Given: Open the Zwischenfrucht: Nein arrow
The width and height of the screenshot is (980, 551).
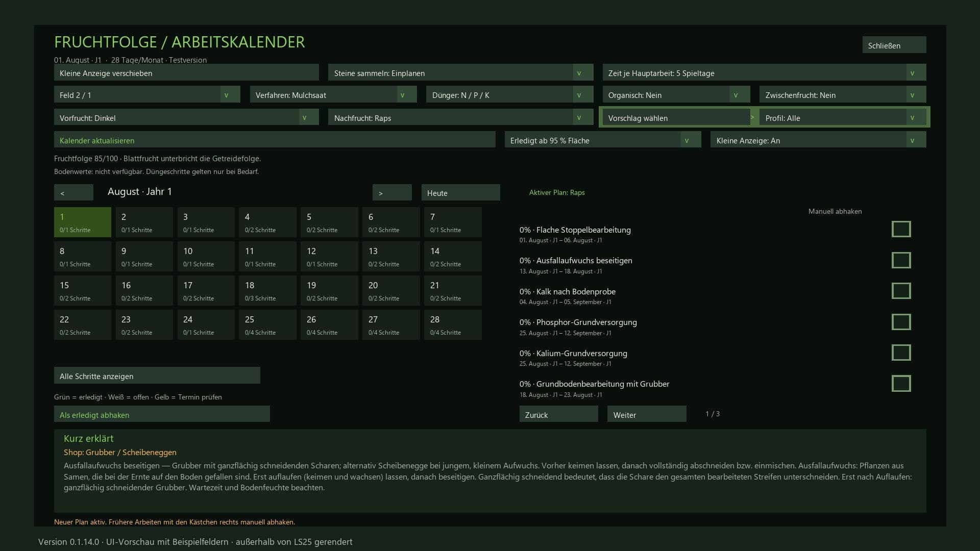Looking at the screenshot, I should pos(912,94).
